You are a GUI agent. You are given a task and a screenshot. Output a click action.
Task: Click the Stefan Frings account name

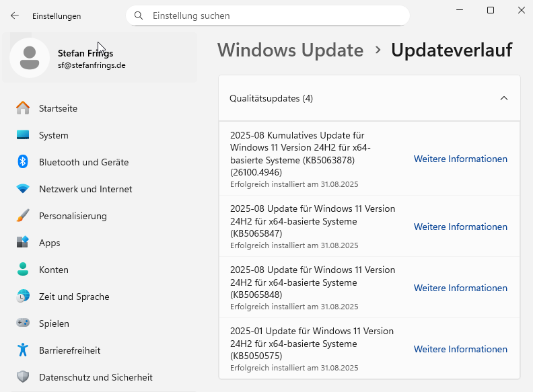point(85,53)
